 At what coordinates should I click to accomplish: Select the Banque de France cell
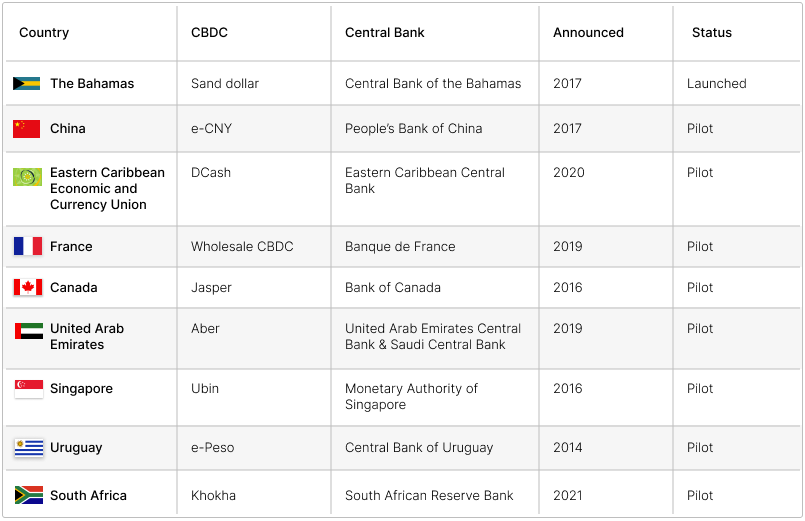click(x=400, y=246)
